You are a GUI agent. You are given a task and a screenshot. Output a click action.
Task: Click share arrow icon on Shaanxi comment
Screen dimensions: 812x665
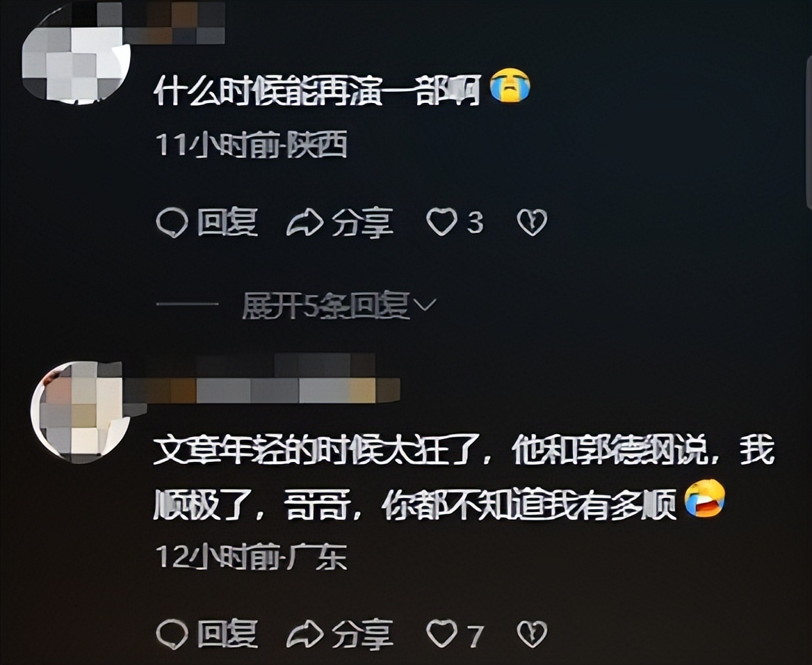(x=304, y=223)
